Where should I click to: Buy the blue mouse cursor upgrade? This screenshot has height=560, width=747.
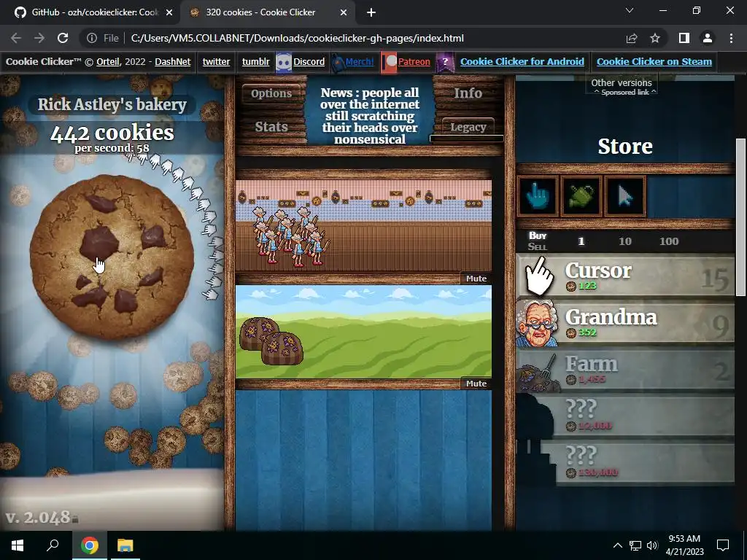tap(624, 195)
